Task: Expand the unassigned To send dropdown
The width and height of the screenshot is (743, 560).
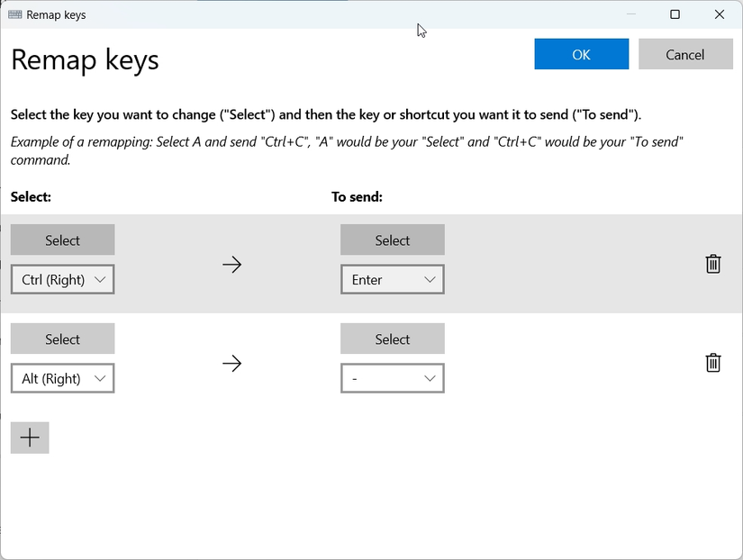Action: click(392, 378)
